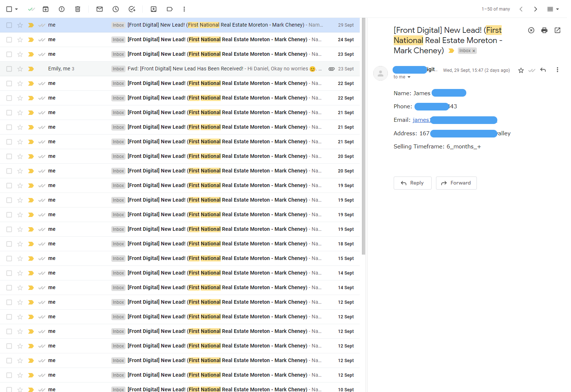Click the 'Emily, me 3' sender name
This screenshot has width=571, height=392.
tap(61, 69)
